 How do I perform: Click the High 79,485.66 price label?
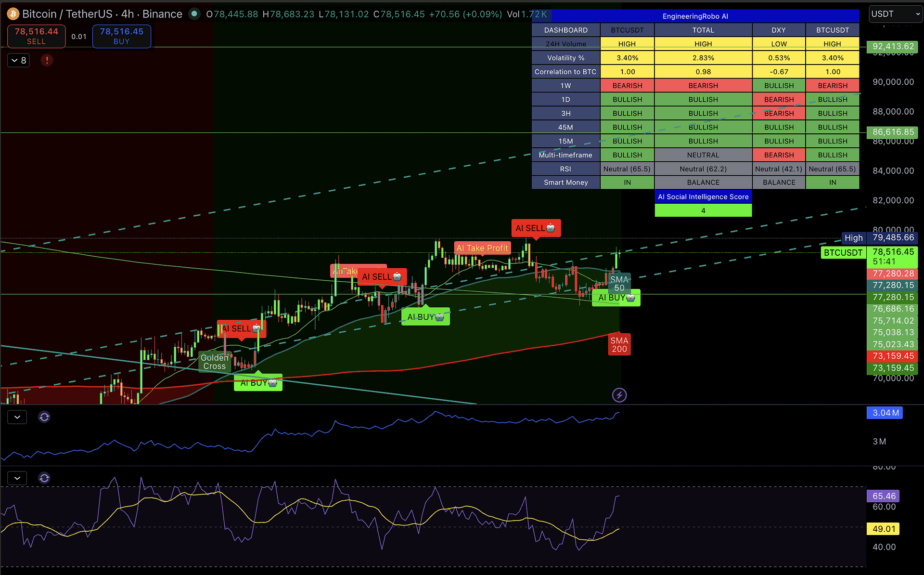pyautogui.click(x=879, y=237)
